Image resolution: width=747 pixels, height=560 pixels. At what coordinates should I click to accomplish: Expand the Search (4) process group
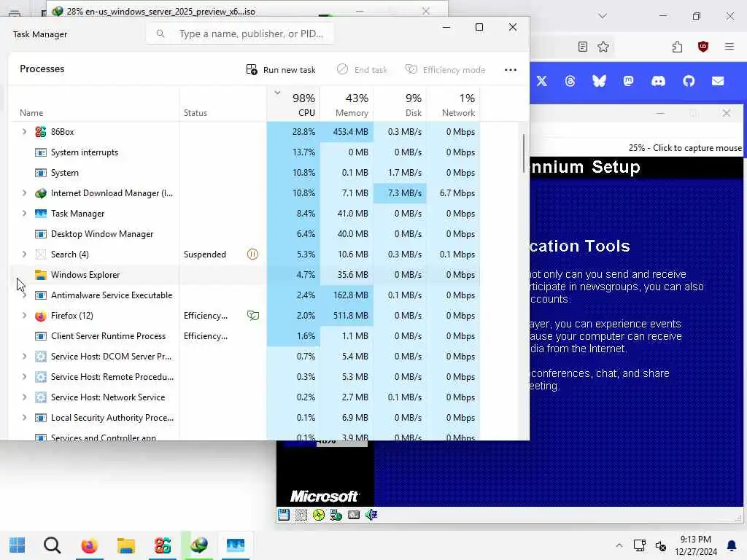pos(24,254)
